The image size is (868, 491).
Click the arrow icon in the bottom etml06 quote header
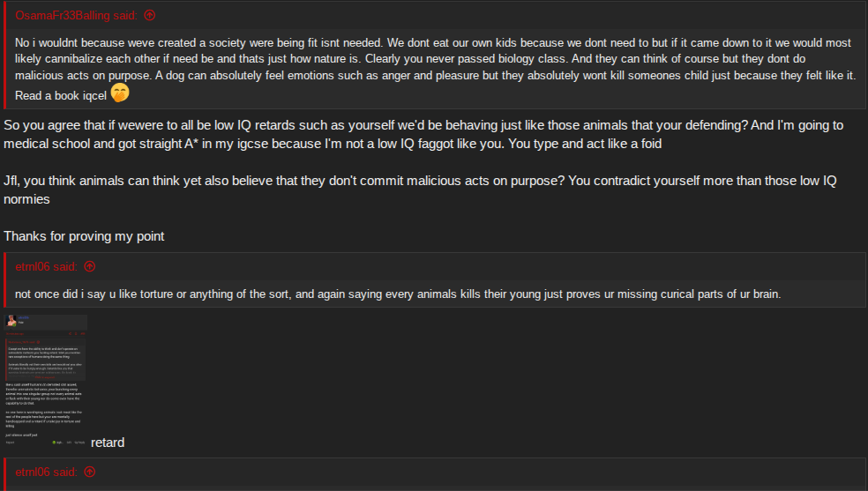90,472
